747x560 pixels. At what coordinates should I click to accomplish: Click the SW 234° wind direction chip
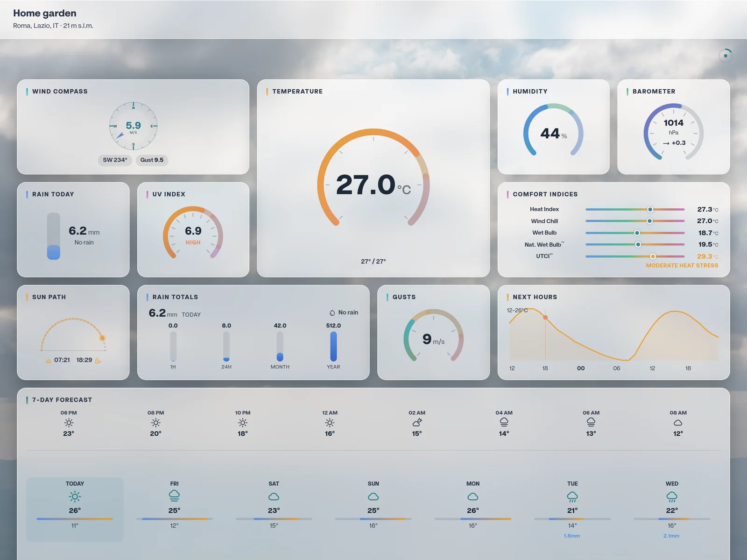115,160
